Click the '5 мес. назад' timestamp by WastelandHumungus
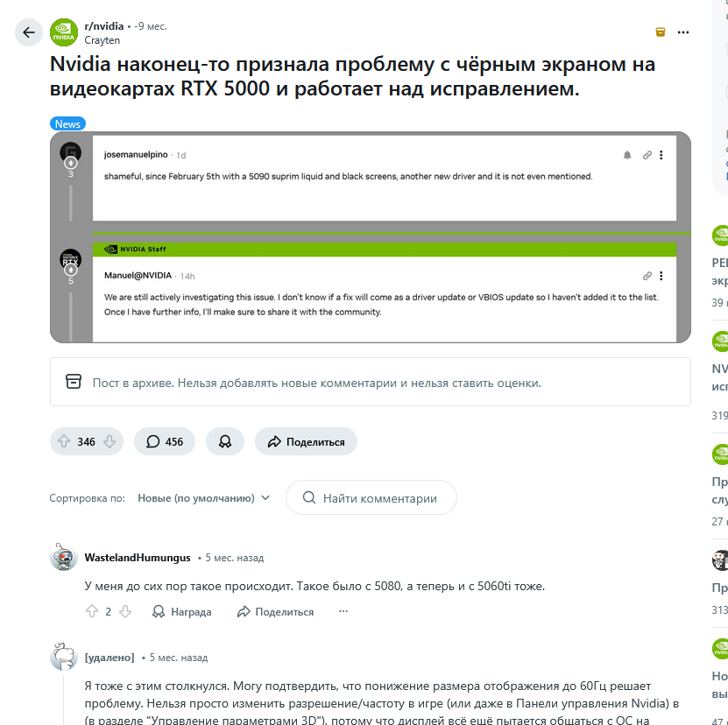The height and width of the screenshot is (725, 728). 235,558
